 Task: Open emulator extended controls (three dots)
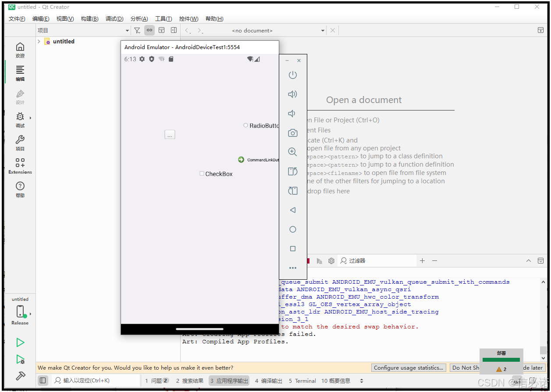293,268
